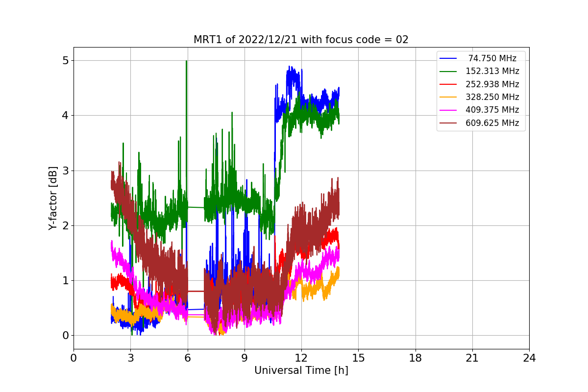Click the brown line swatch in legend
This screenshot has height=392, width=588.
point(448,123)
